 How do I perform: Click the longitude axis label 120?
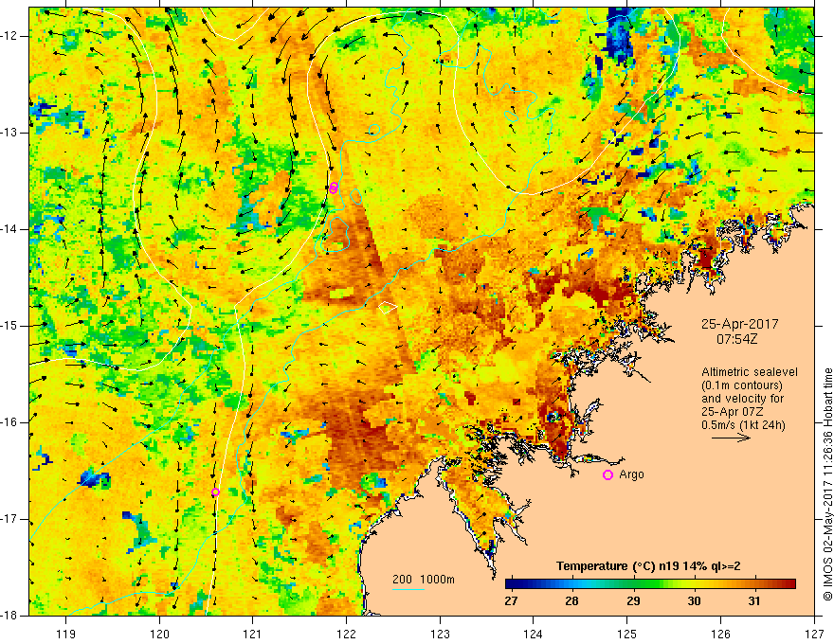pyautogui.click(x=159, y=634)
